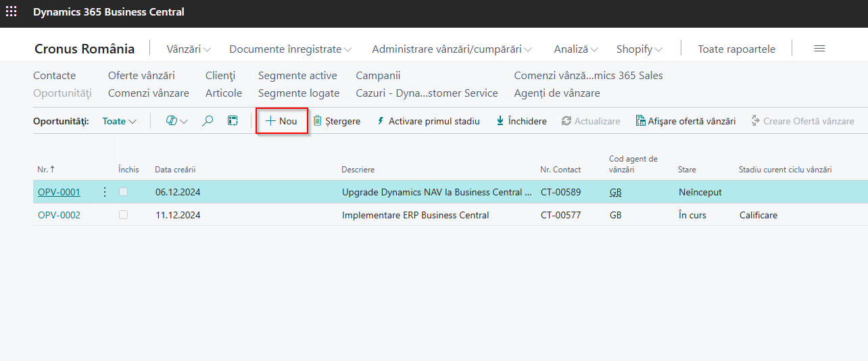Open Cazuri - Dynamics Customer Service link
The width and height of the screenshot is (868, 361).
point(427,93)
